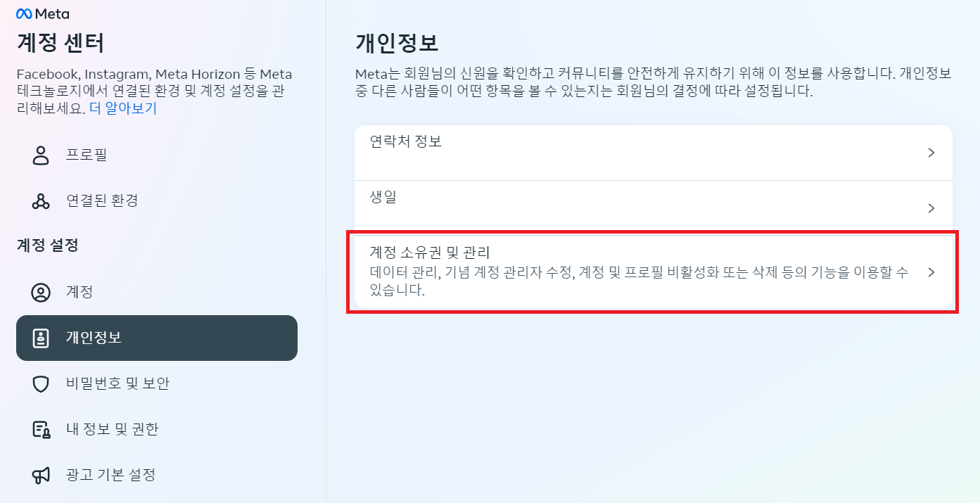Image resolution: width=980 pixels, height=503 pixels.
Task: Click the Meta logo icon
Action: tap(24, 13)
